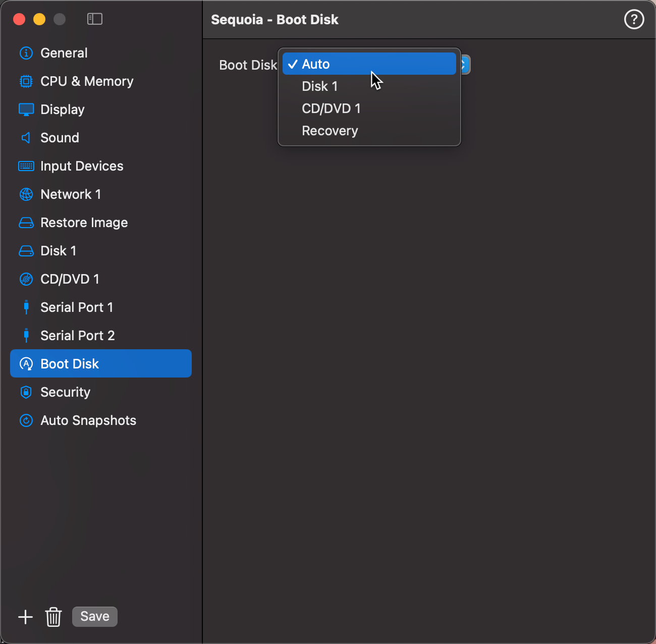Add a new device with plus icon
This screenshot has height=644, width=656.
(x=25, y=617)
